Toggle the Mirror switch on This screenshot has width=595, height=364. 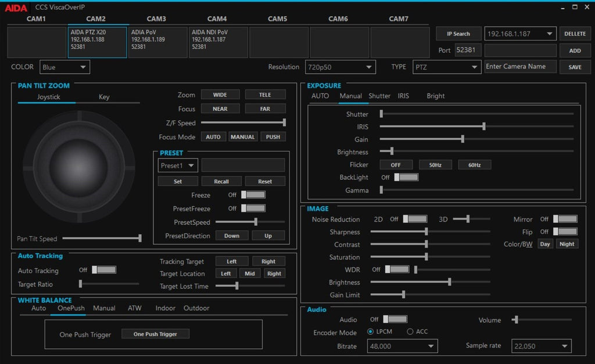point(565,219)
